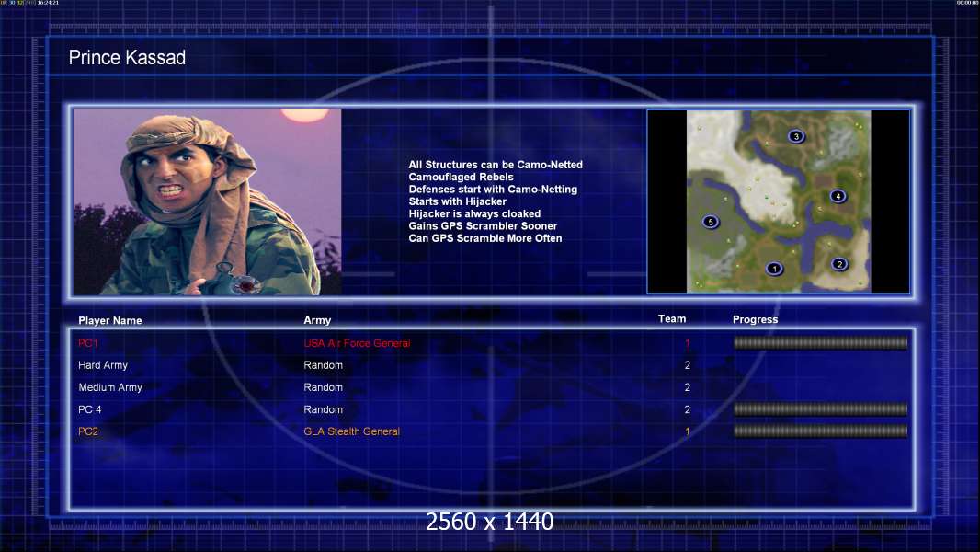Viewport: 980px width, 552px height.
Task: Click PC1 loading progress bar
Action: tap(820, 342)
